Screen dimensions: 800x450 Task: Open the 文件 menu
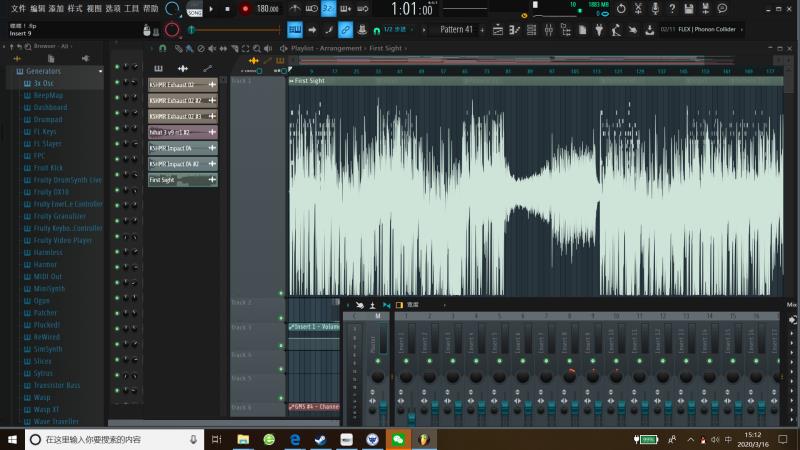tap(18, 9)
